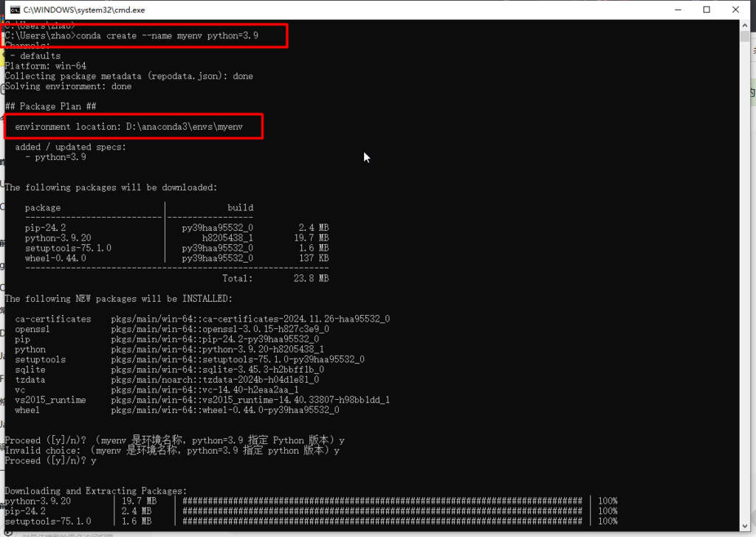
Task: Click the final Proceed ([y]/n)? y prompt
Action: [50, 460]
